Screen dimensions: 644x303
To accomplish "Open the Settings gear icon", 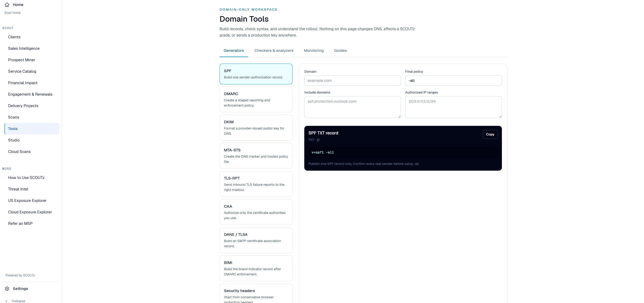I will pos(7,289).
